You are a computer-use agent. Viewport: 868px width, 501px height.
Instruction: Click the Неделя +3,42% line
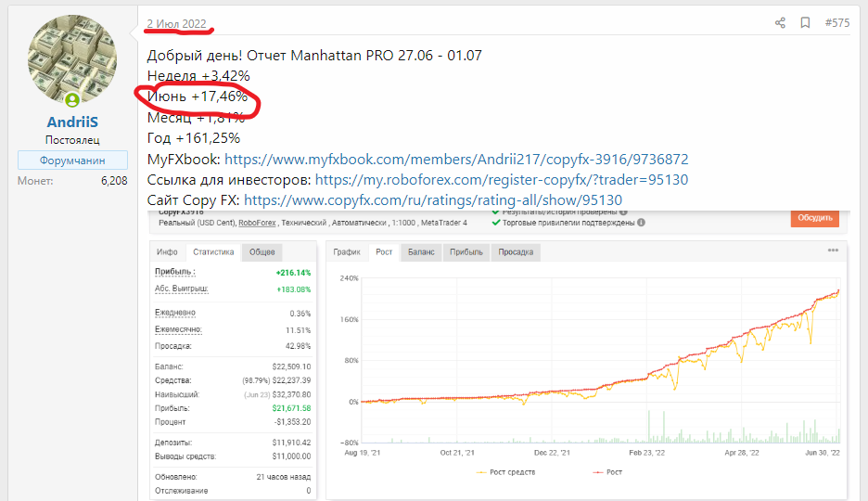(198, 76)
